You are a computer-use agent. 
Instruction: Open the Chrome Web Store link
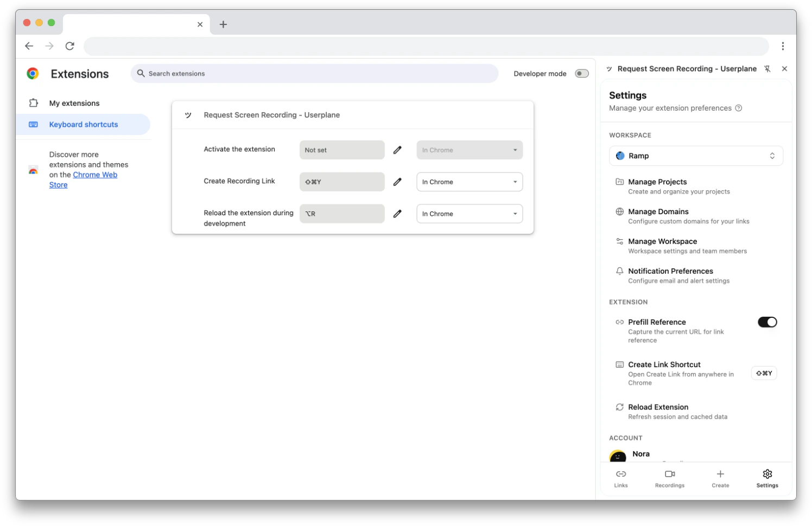point(83,179)
